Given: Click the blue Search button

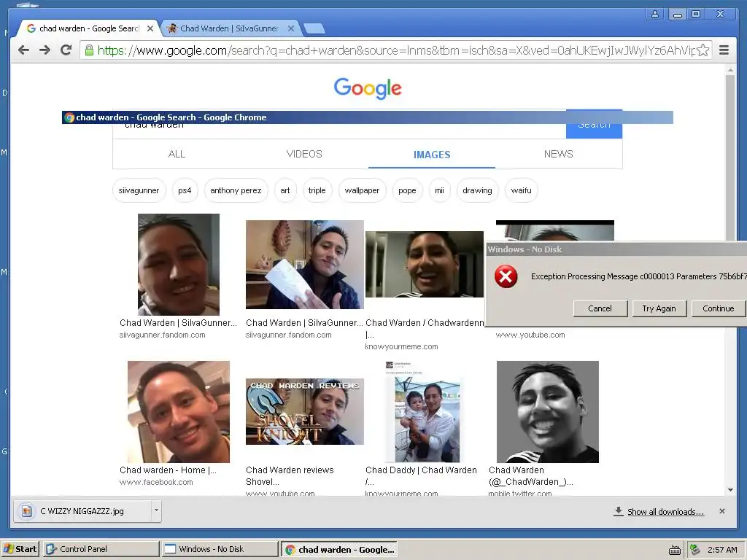Looking at the screenshot, I should [594, 125].
